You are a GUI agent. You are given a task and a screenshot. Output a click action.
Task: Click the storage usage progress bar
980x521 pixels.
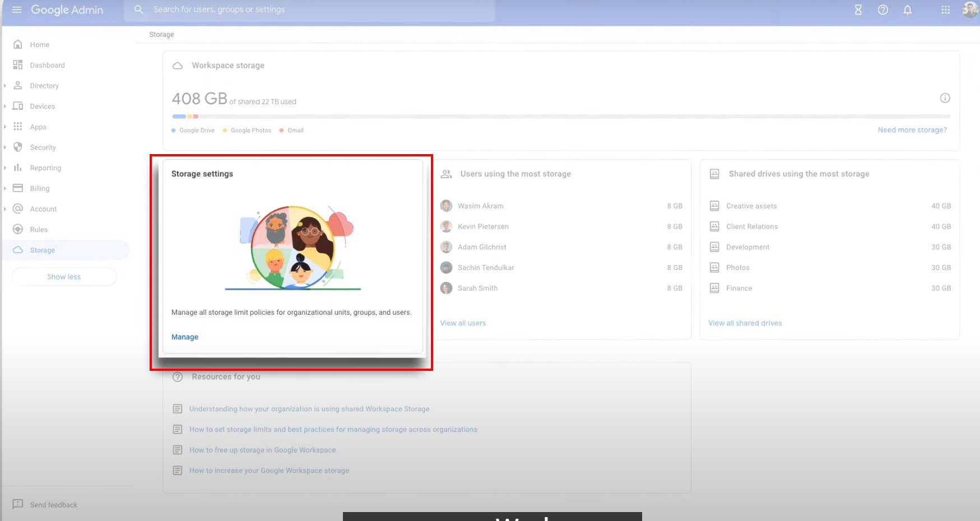point(560,117)
